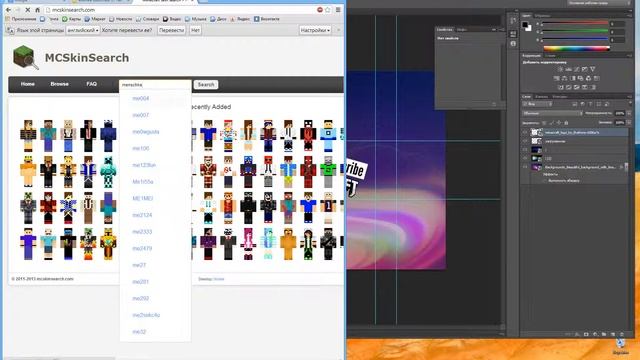Click the MCSkinSearch grass block logo
The width and height of the screenshot is (640, 360).
coord(25,58)
